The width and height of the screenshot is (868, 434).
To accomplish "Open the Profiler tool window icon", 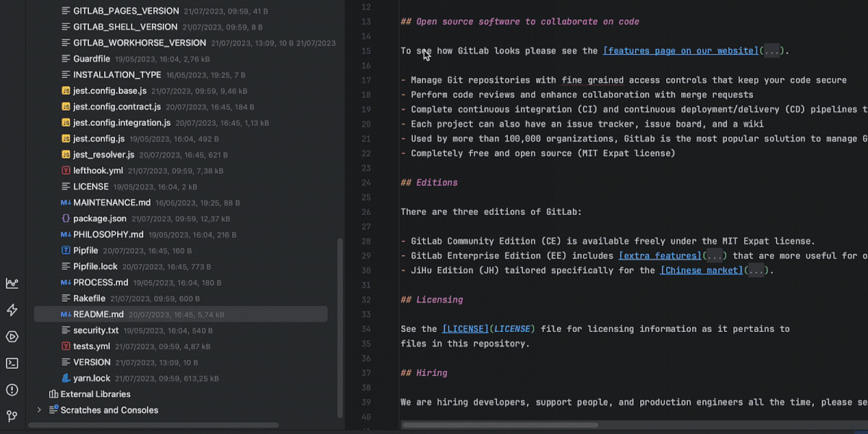I will click(12, 284).
